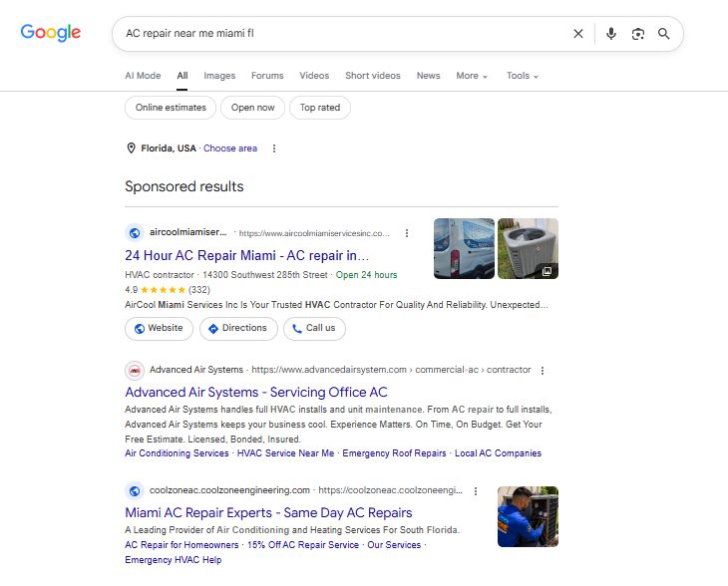The image size is (728, 586).
Task: Open Emergency Roof Repairs sitelink
Action: 394,453
